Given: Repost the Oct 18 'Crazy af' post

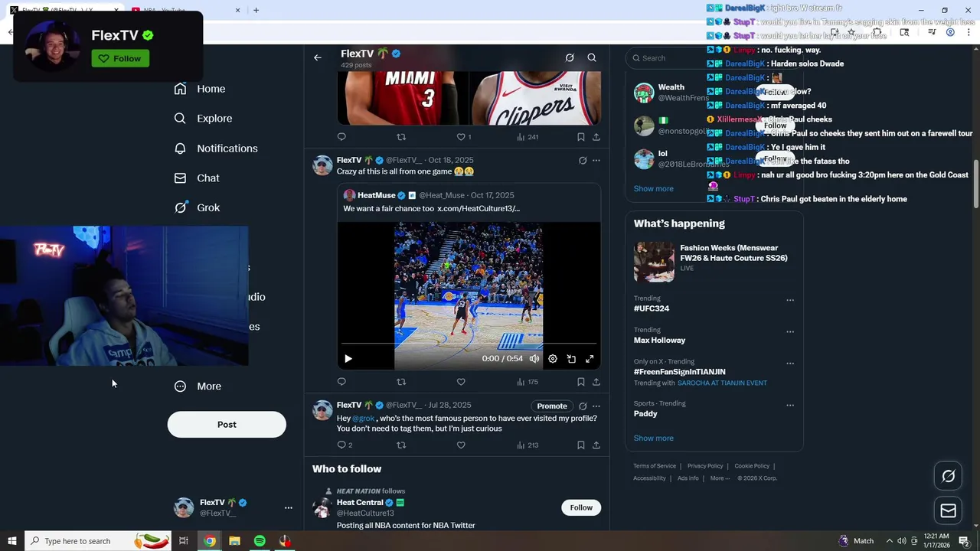Looking at the screenshot, I should click(x=401, y=382).
